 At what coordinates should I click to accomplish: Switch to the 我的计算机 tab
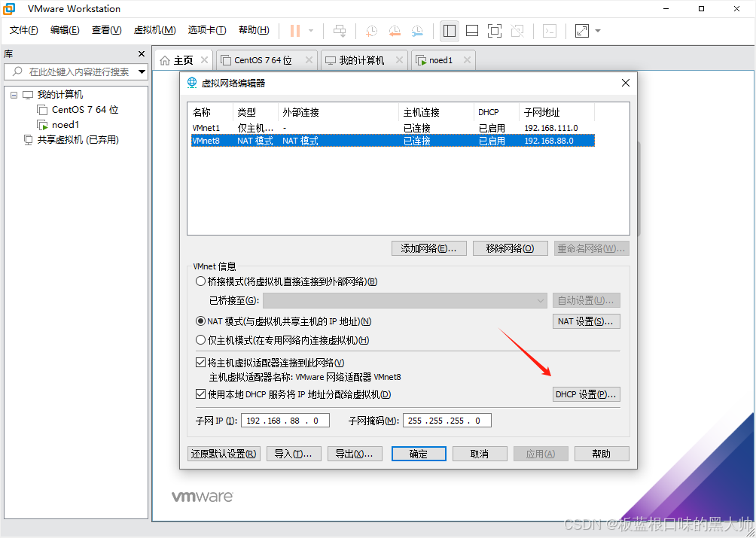[x=361, y=60]
